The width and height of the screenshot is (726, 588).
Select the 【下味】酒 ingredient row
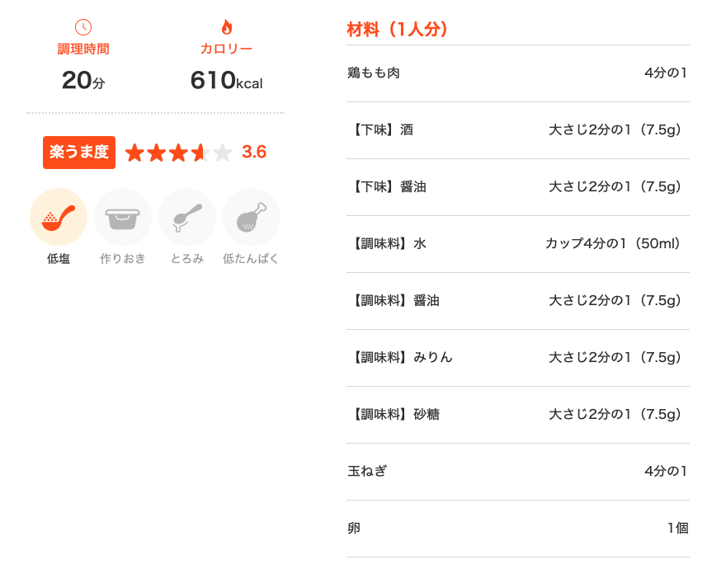point(517,130)
